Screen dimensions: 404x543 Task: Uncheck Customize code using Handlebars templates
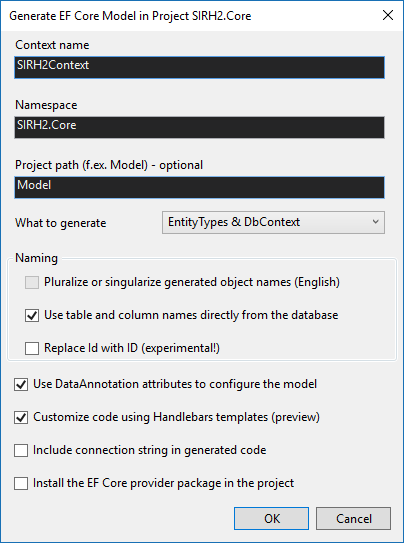(x=21, y=417)
